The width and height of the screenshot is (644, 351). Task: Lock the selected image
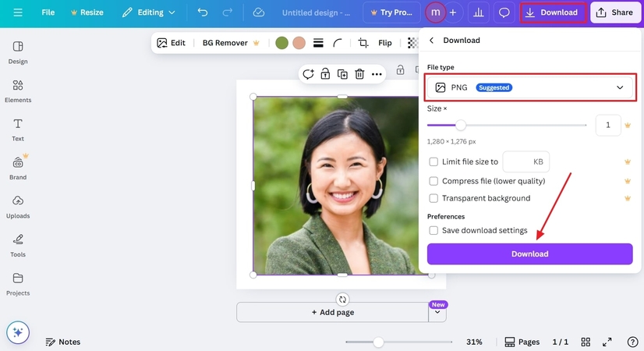tap(325, 74)
